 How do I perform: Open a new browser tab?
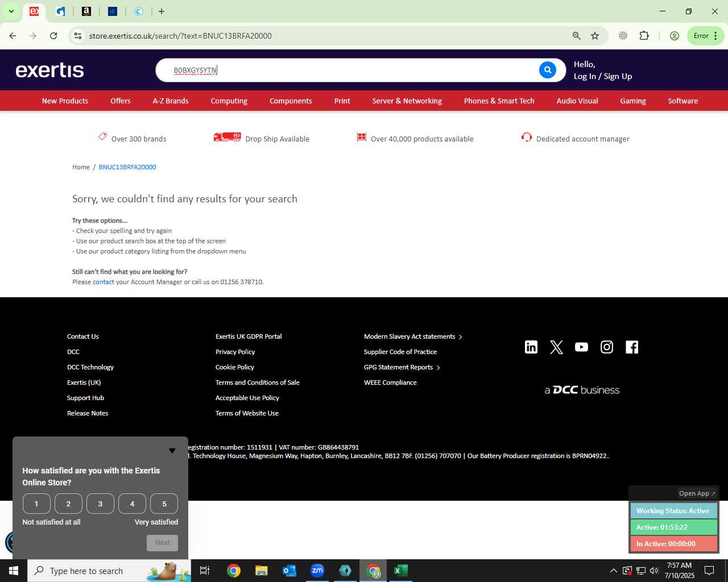[x=162, y=11]
